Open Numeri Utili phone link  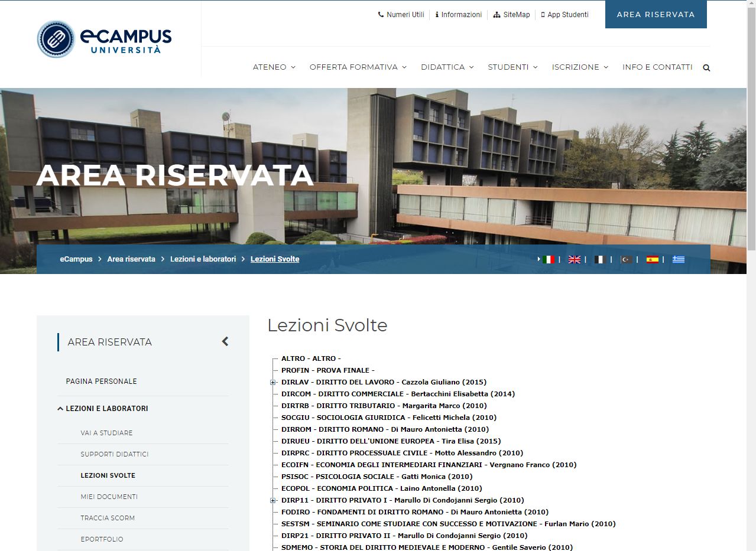coord(401,15)
